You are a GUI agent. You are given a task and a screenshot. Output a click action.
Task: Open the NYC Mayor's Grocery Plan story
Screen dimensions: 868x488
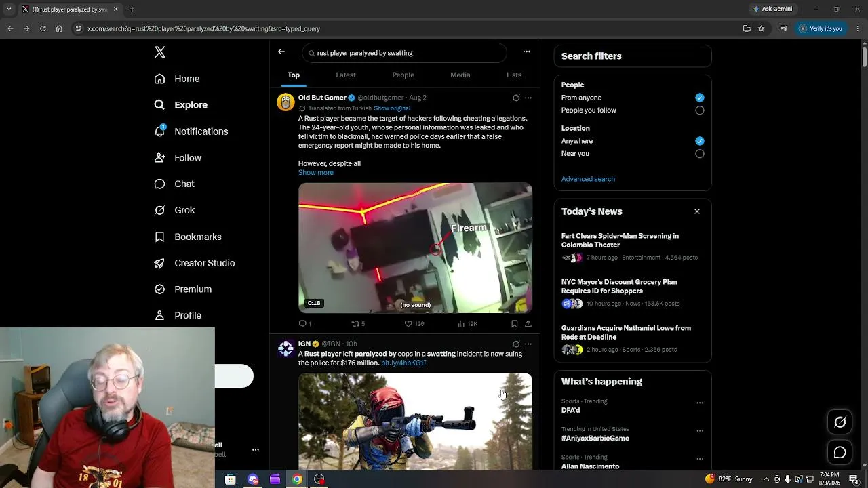(633, 293)
